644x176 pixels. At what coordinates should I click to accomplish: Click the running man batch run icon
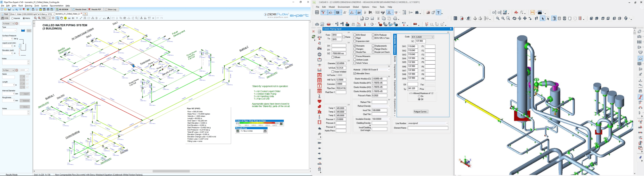469,19
